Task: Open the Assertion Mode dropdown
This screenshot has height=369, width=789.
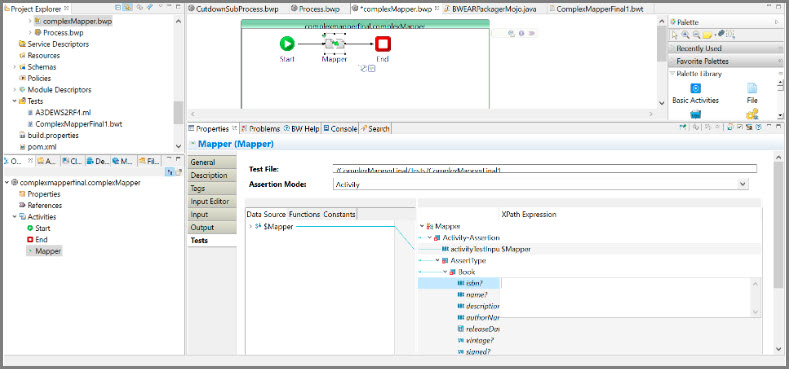Action: pos(743,184)
